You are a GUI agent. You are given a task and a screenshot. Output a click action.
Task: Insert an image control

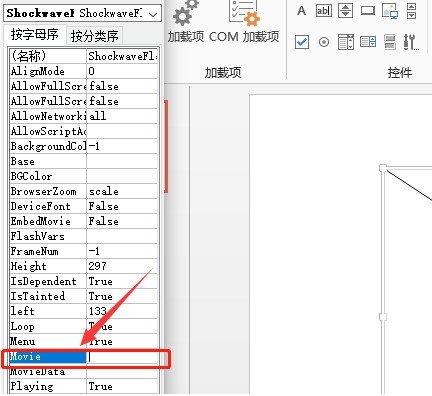(x=390, y=11)
